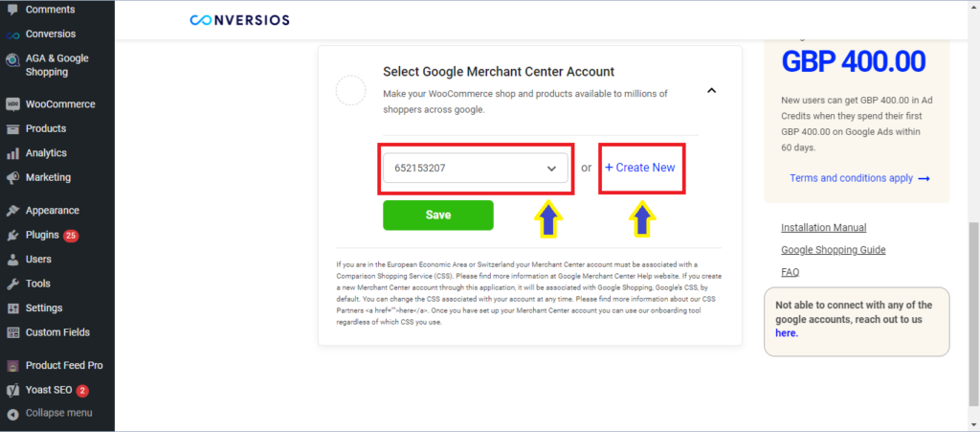Collapse the WordPress admin menu
The width and height of the screenshot is (980, 432).
50,413
